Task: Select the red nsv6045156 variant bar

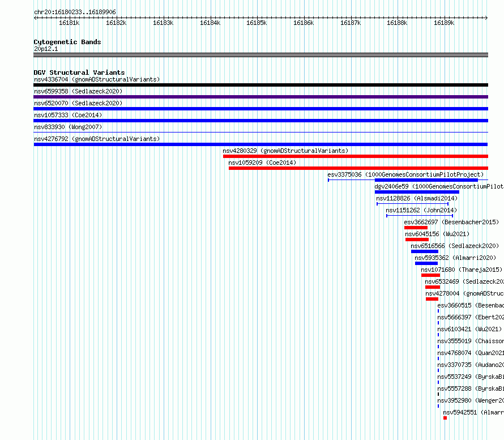Action: point(417,240)
